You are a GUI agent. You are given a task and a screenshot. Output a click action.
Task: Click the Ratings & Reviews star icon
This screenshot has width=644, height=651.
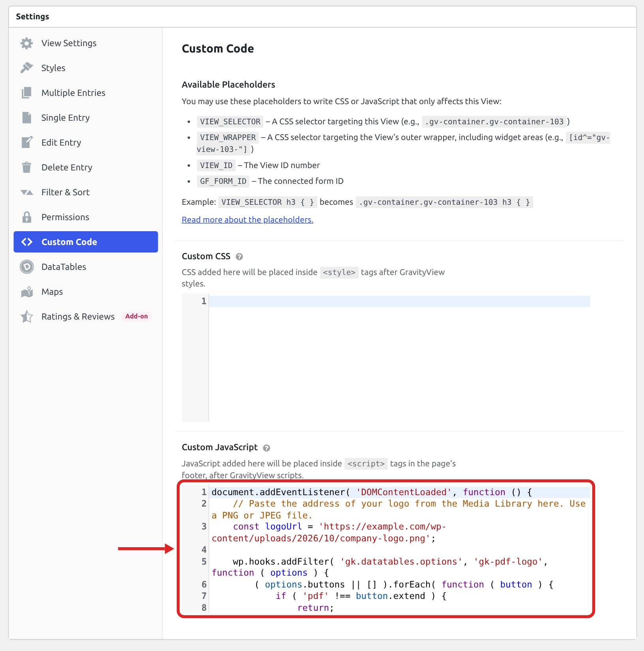tap(26, 316)
